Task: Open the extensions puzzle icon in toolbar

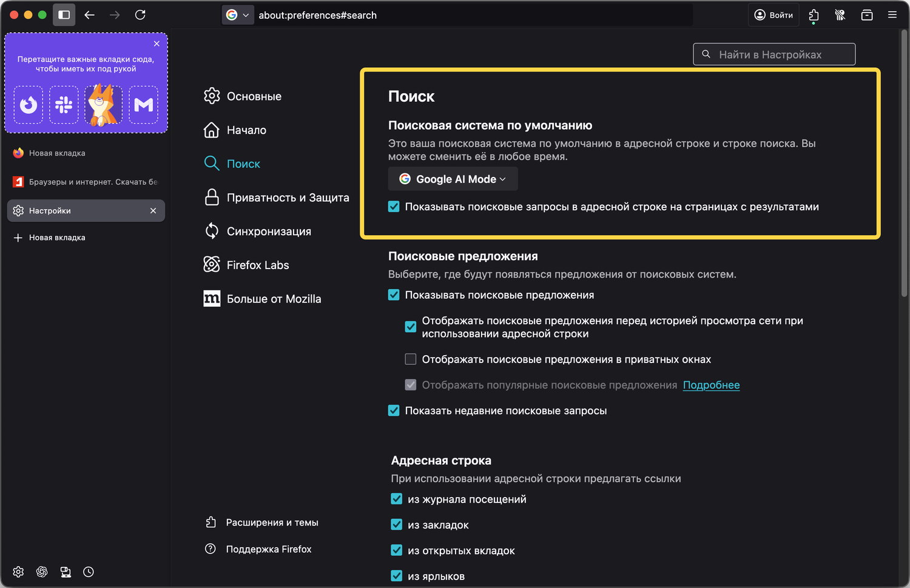Action: (814, 15)
